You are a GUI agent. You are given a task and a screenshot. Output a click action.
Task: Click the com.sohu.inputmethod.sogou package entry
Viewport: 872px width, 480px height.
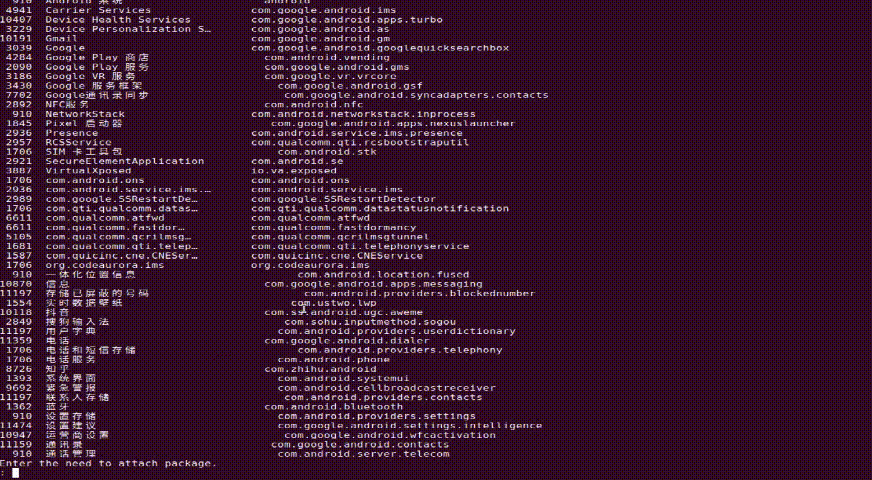[x=370, y=321]
